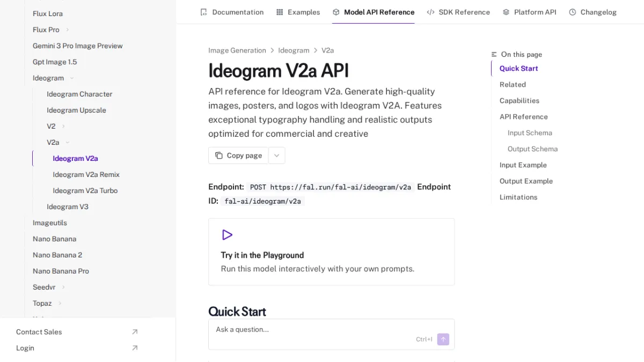This screenshot has width=644, height=362.
Task: Select Gpt Image 1.5 in sidebar
Action: tap(55, 62)
